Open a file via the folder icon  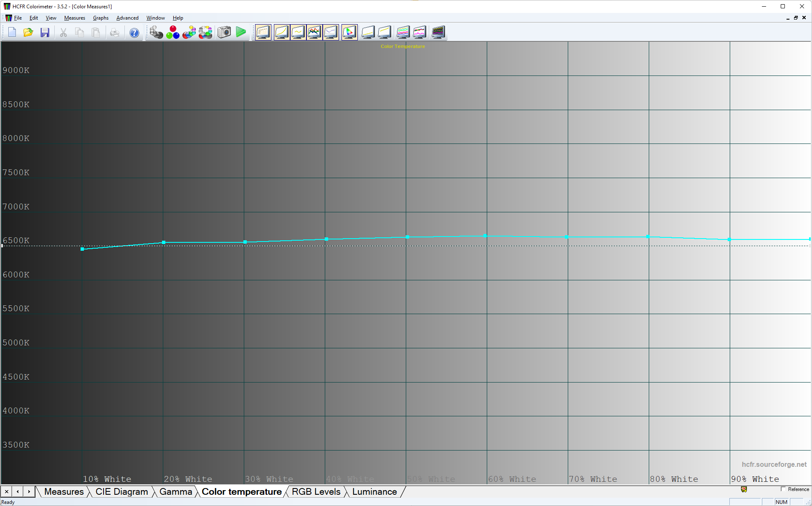click(x=28, y=32)
